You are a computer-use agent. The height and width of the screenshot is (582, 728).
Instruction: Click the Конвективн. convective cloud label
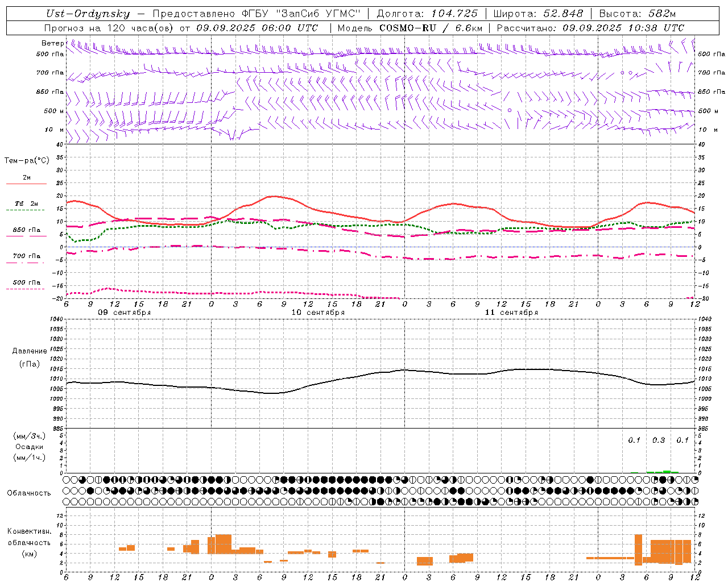[30, 531]
